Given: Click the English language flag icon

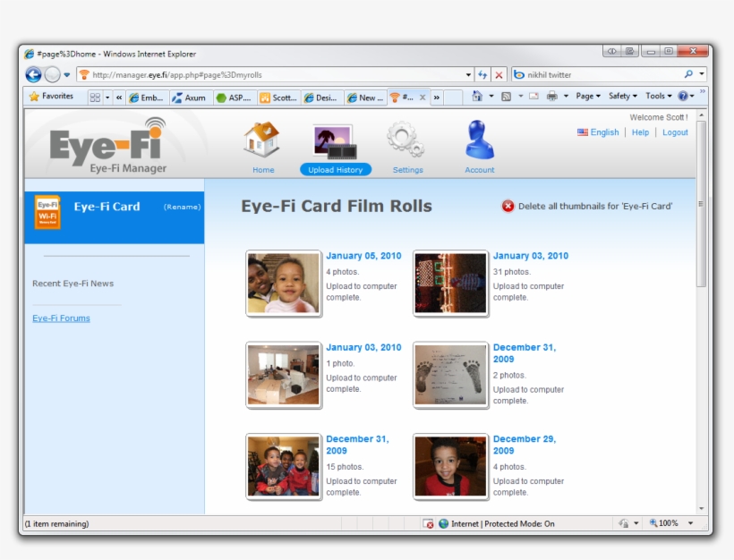Looking at the screenshot, I should point(583,132).
